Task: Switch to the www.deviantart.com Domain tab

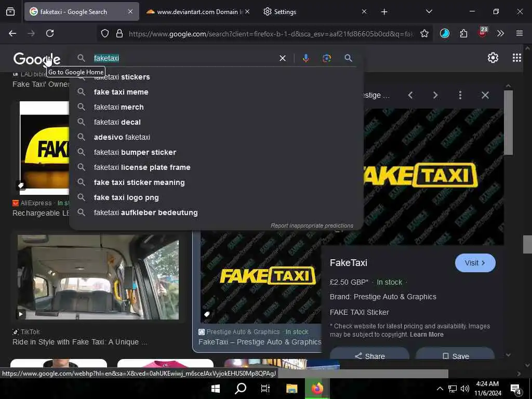Action: [195, 12]
